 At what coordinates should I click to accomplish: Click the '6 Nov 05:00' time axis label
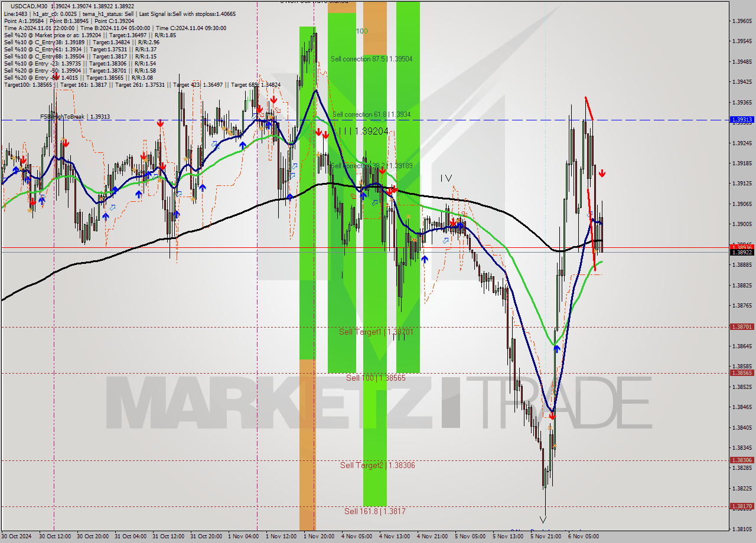pos(584,537)
